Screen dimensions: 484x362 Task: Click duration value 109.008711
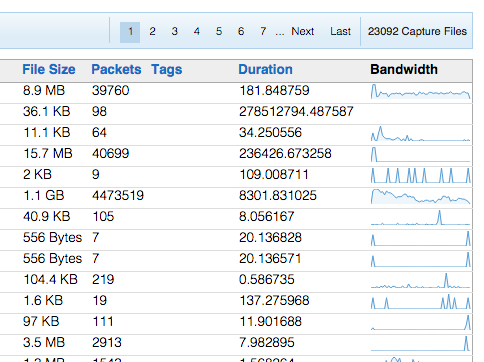[274, 175]
